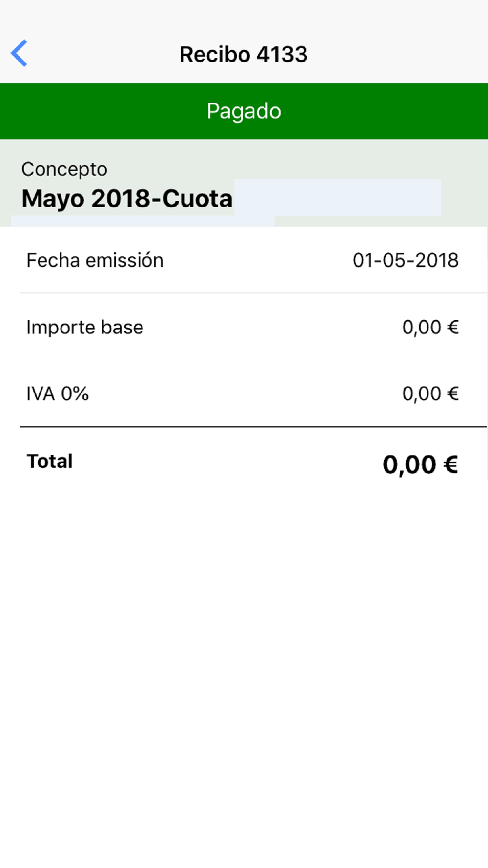Screen dimensions: 488x868
Task: Tap the euro sign in the Total row
Action: tap(450, 464)
